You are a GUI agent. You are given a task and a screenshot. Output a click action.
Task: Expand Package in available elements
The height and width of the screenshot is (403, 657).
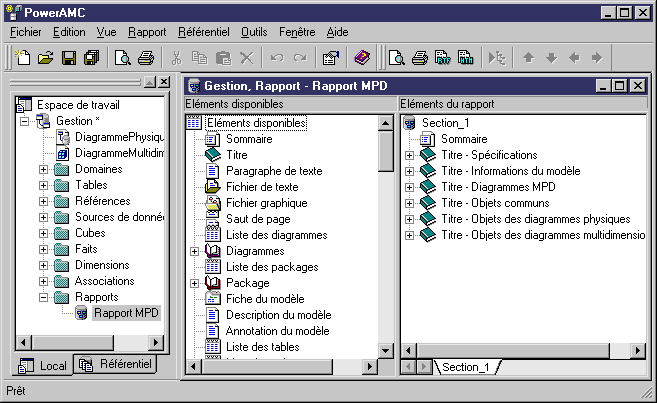[x=194, y=284]
